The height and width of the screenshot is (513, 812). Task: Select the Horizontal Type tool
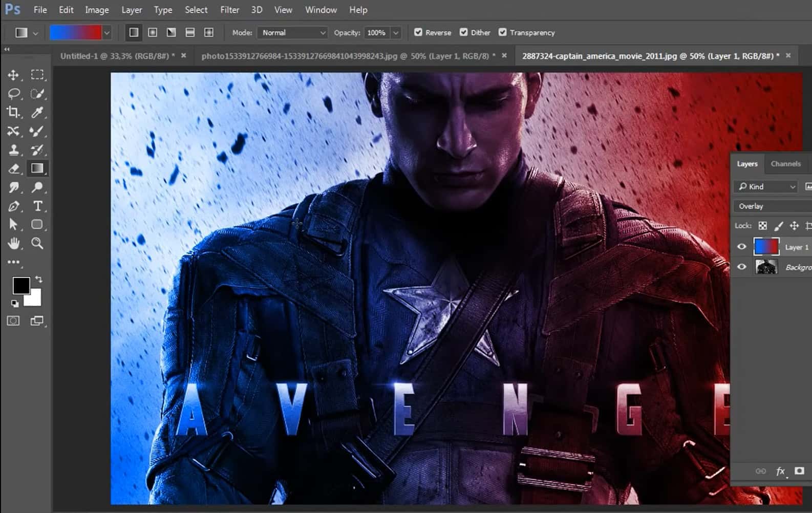pyautogui.click(x=37, y=206)
